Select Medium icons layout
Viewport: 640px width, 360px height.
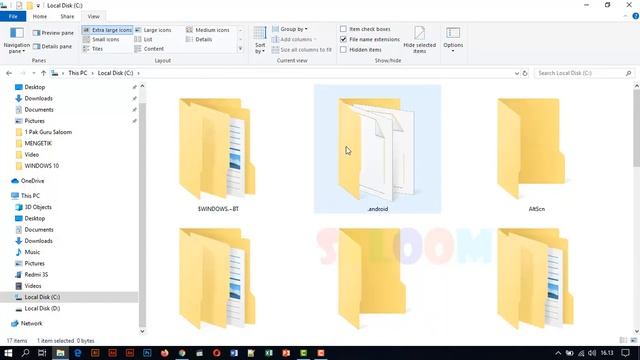[x=208, y=30]
